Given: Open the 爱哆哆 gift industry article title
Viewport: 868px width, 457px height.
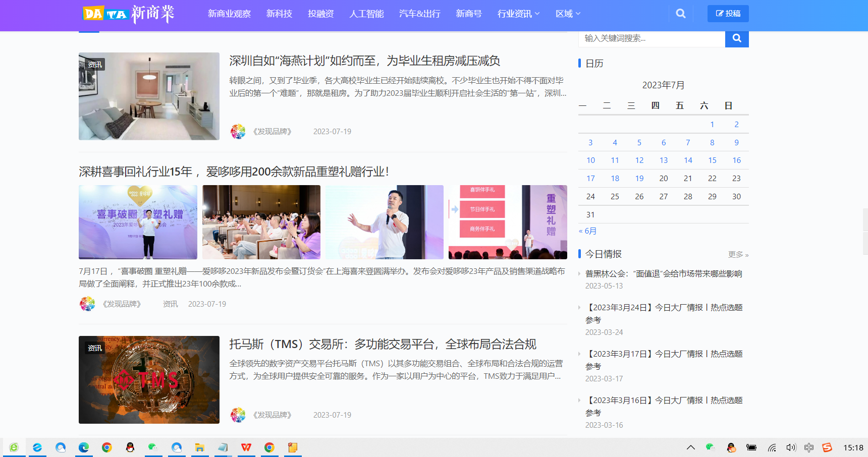Looking at the screenshot, I should click(234, 172).
